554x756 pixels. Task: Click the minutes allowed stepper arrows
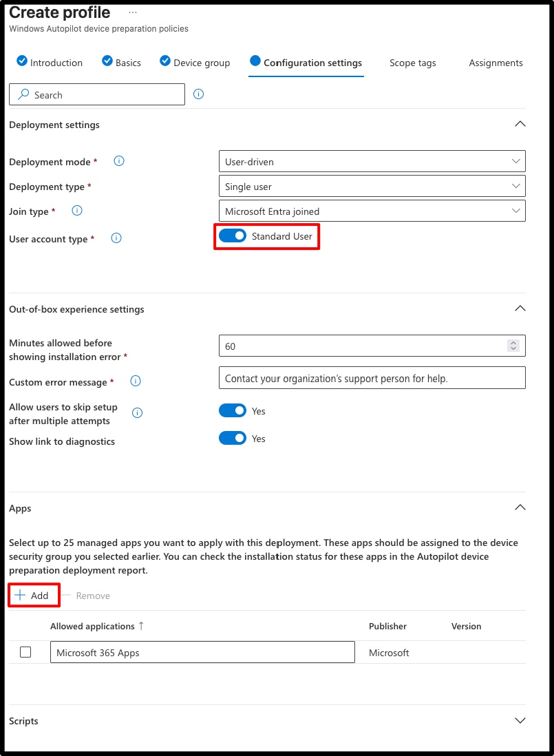[x=513, y=346]
